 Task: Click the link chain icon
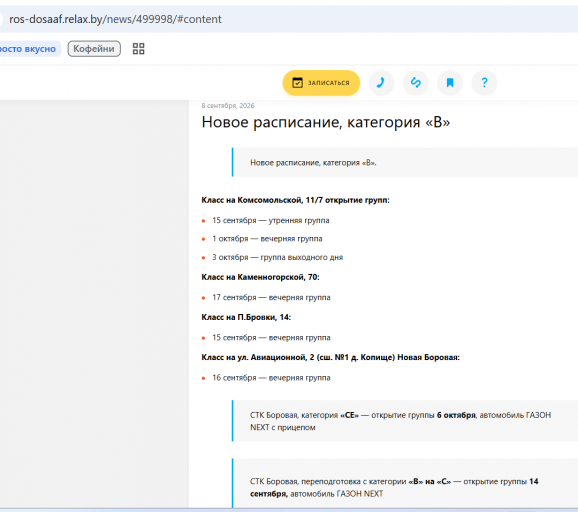click(415, 83)
